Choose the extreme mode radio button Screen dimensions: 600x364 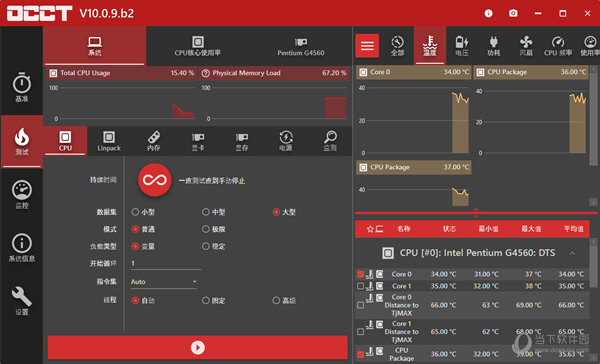point(206,229)
